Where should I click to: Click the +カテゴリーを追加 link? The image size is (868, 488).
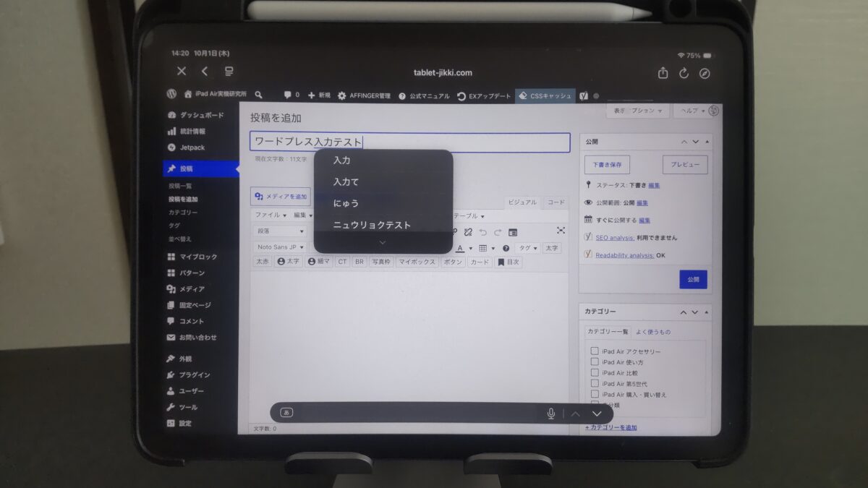[x=611, y=428]
